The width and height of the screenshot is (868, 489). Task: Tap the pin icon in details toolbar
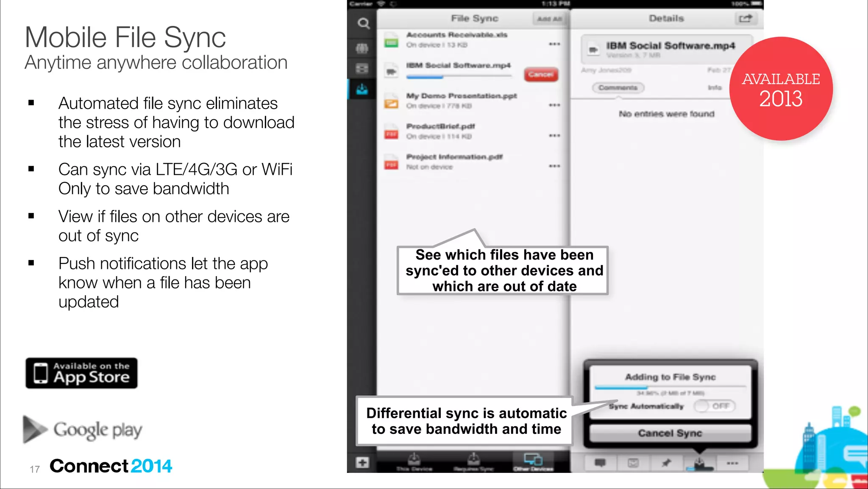[x=666, y=463]
